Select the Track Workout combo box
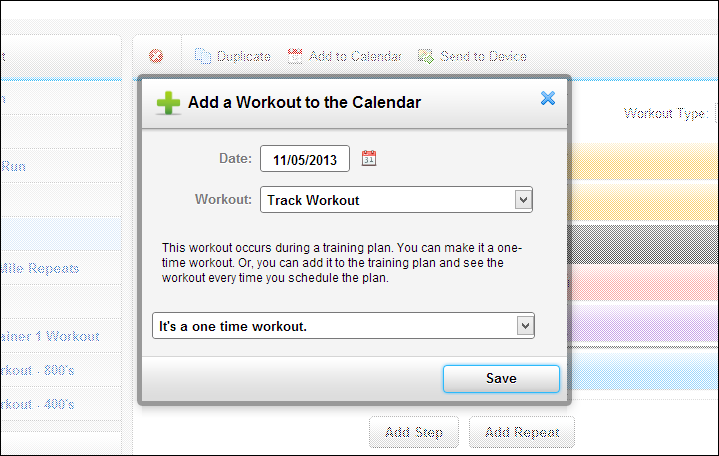Screen dimensions: 719x456 click(396, 200)
